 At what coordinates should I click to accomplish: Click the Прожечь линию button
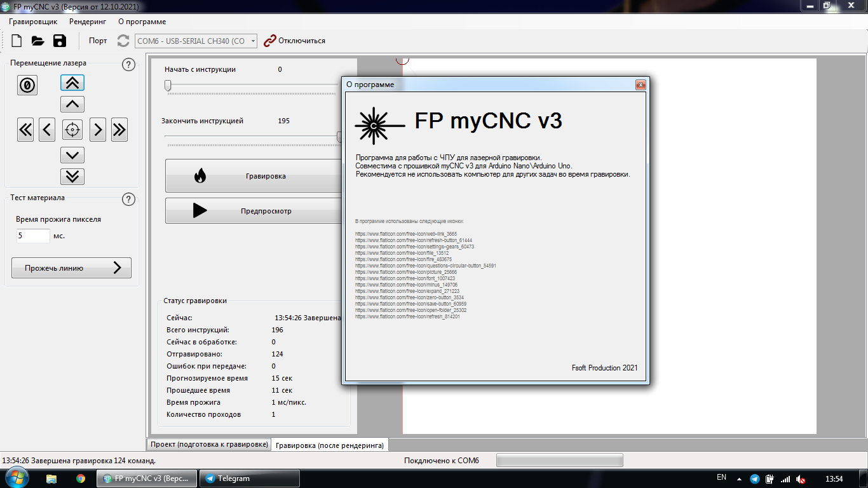(x=71, y=268)
